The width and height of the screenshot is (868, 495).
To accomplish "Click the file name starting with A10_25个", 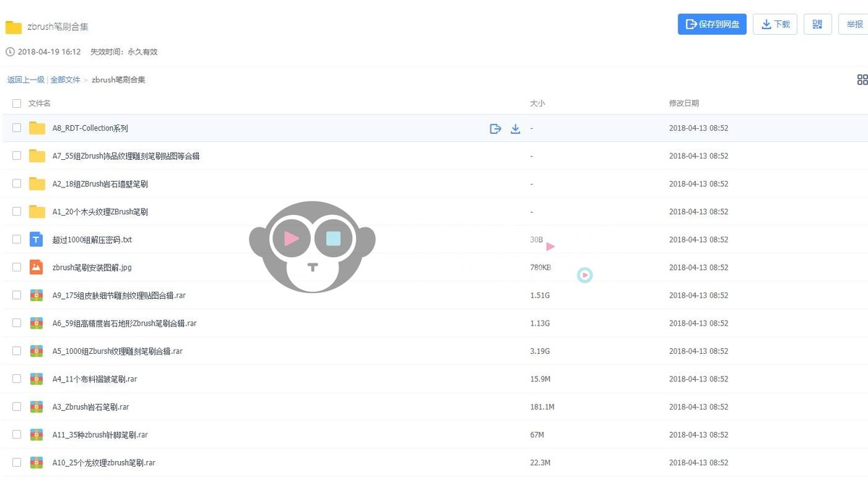I will [x=103, y=462].
